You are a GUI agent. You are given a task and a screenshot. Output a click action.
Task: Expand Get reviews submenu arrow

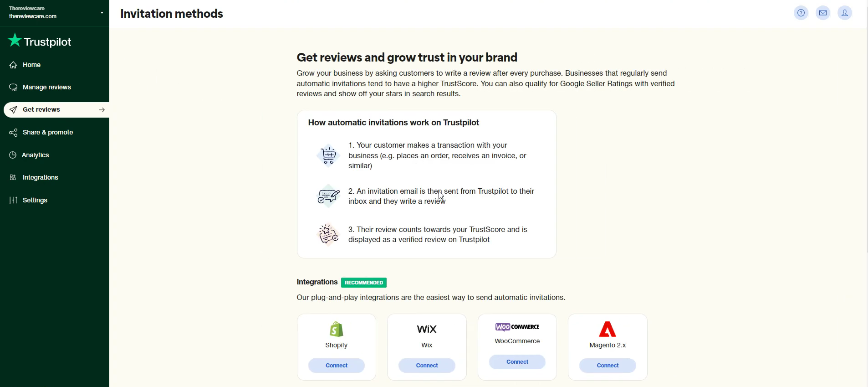[x=102, y=110]
